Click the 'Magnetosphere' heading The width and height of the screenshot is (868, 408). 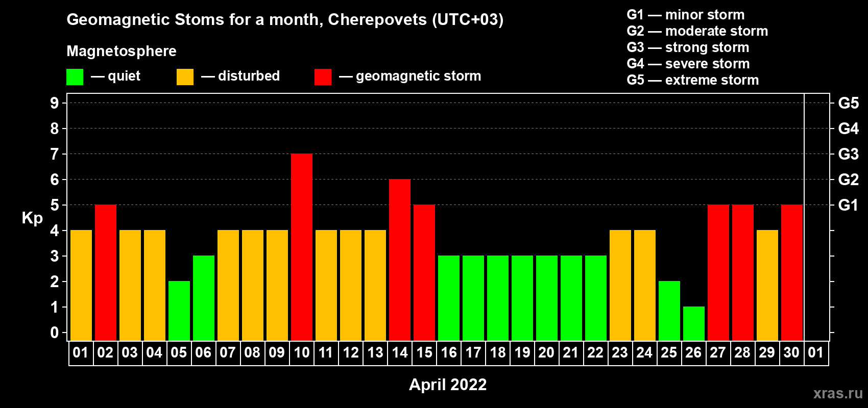(x=122, y=51)
